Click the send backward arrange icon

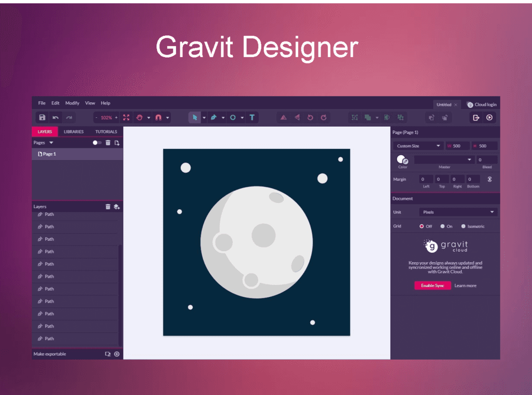coord(445,118)
